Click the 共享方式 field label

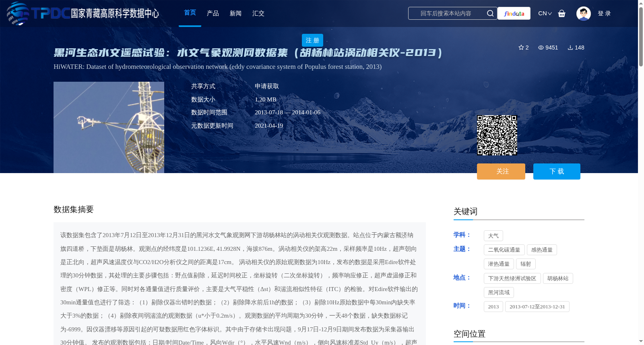point(203,86)
